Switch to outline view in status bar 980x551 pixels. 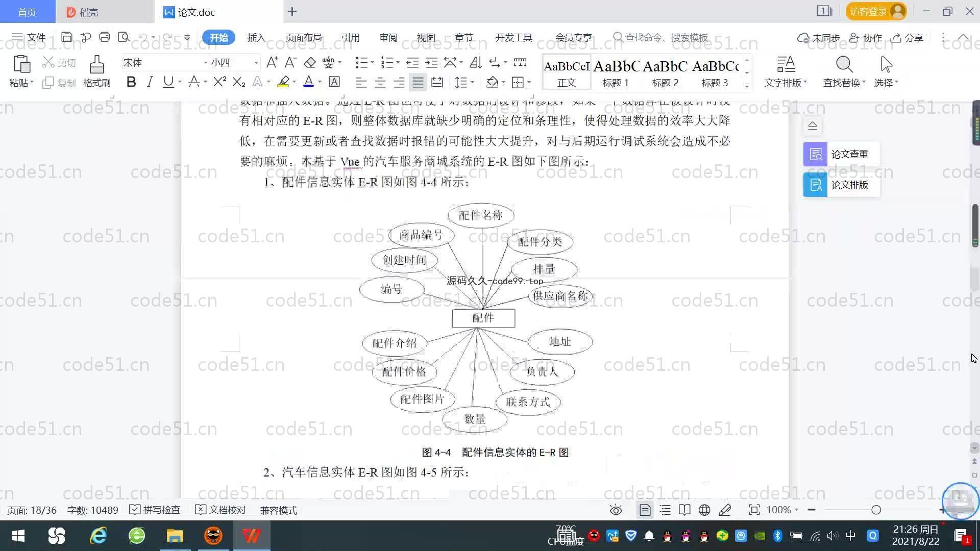665,510
